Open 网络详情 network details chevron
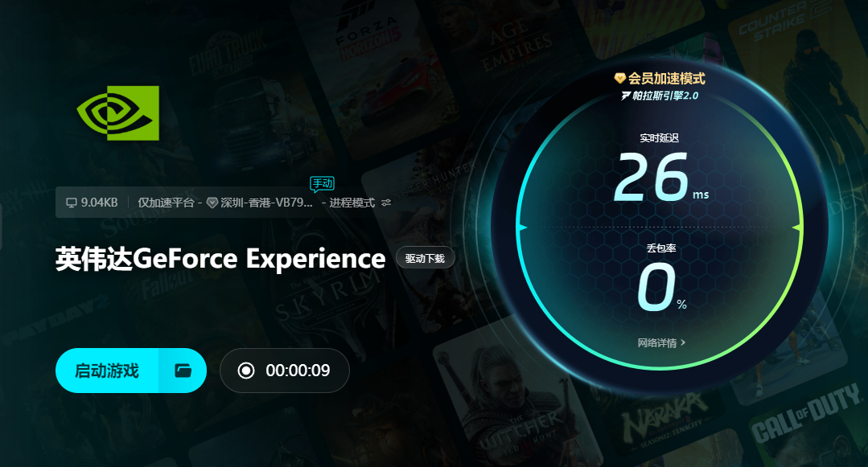The height and width of the screenshot is (467, 868). (x=661, y=343)
